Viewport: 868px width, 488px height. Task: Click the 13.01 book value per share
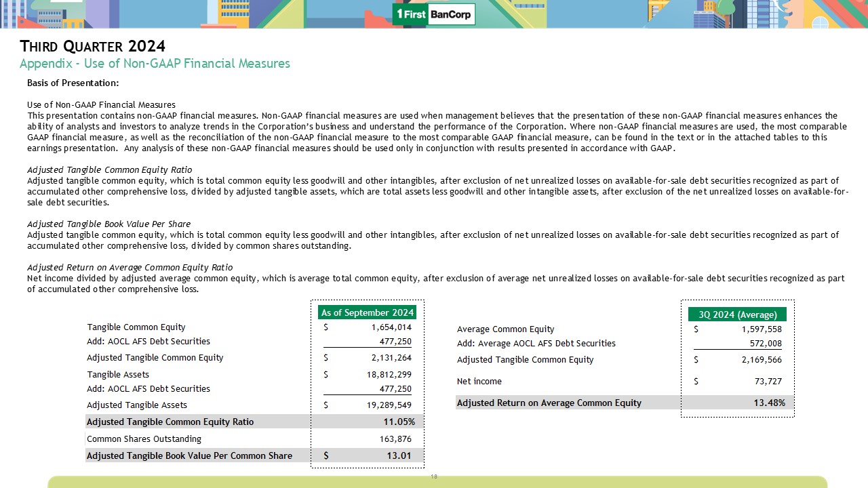click(399, 455)
